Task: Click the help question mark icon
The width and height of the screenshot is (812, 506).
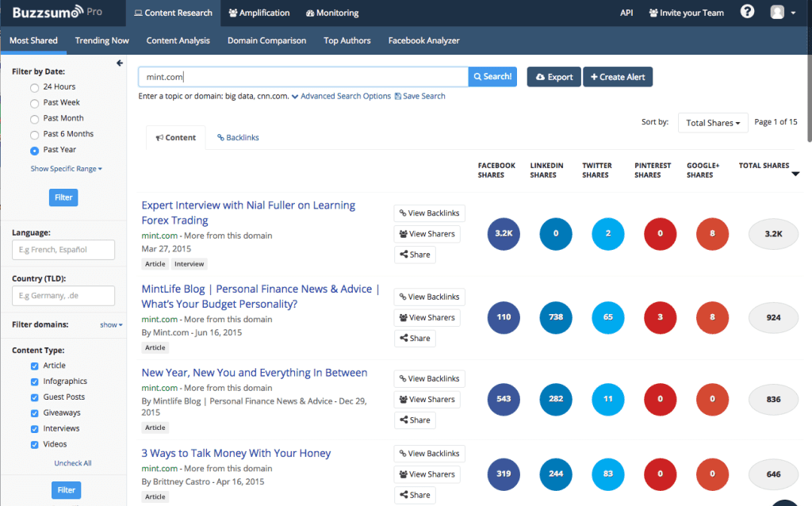Action: 746,12
